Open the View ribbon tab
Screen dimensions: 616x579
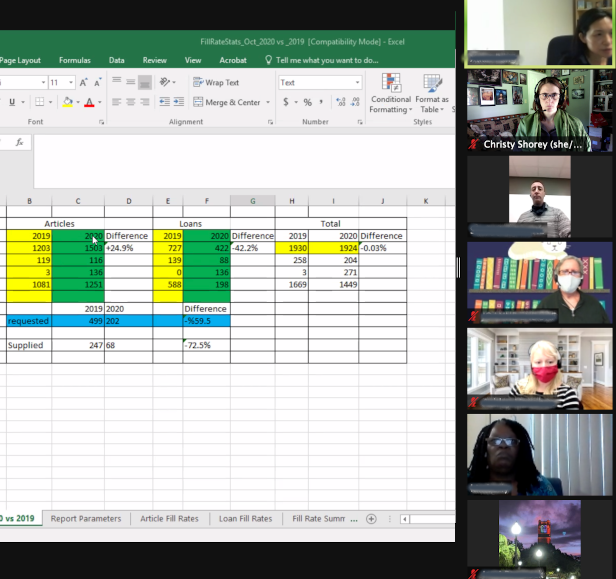click(x=193, y=60)
